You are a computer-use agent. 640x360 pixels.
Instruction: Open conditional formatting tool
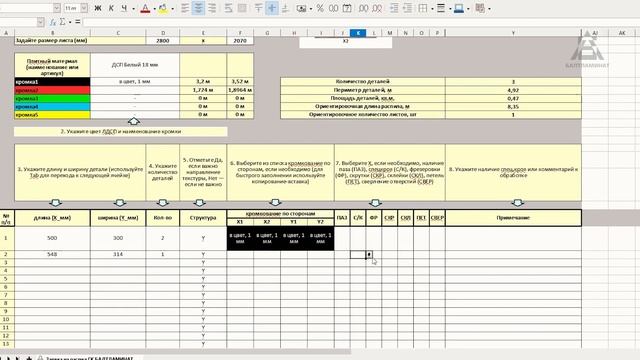[x=480, y=8]
